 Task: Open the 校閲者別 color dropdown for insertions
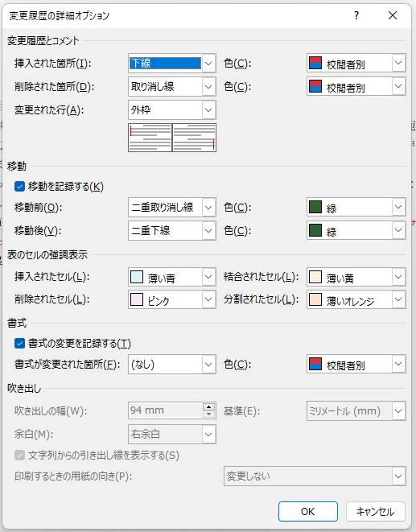click(356, 63)
